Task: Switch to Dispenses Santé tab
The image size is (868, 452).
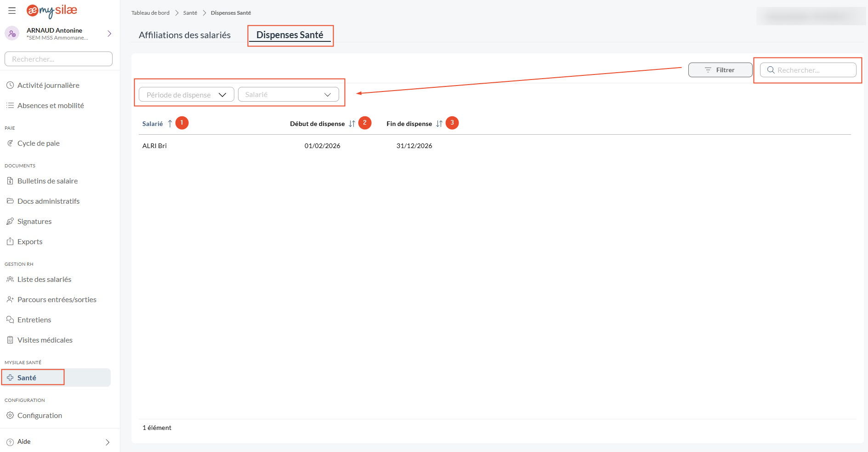Action: point(290,35)
